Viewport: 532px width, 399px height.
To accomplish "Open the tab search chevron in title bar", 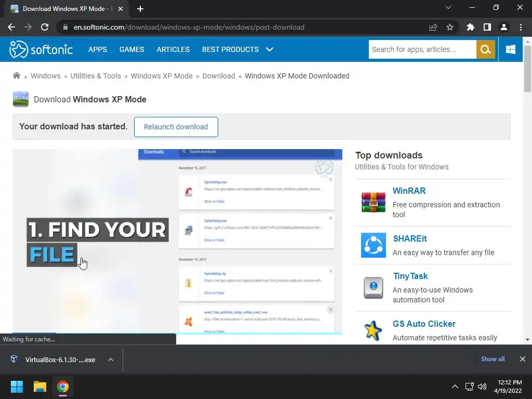I will coord(448,7).
